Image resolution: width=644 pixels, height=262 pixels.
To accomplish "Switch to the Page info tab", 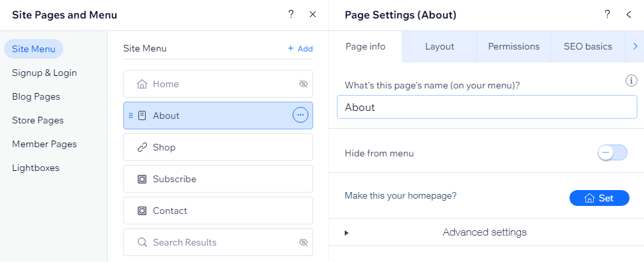I will tap(366, 46).
